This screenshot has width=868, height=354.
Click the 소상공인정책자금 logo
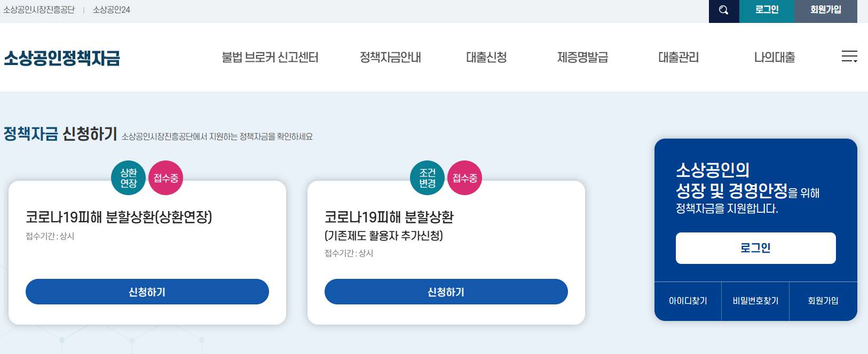(61, 59)
